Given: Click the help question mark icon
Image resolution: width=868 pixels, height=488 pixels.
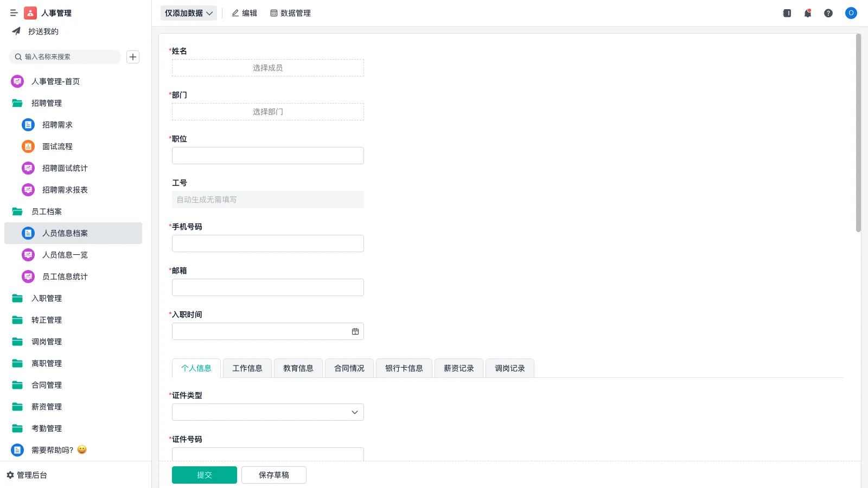Looking at the screenshot, I should click(x=828, y=13).
